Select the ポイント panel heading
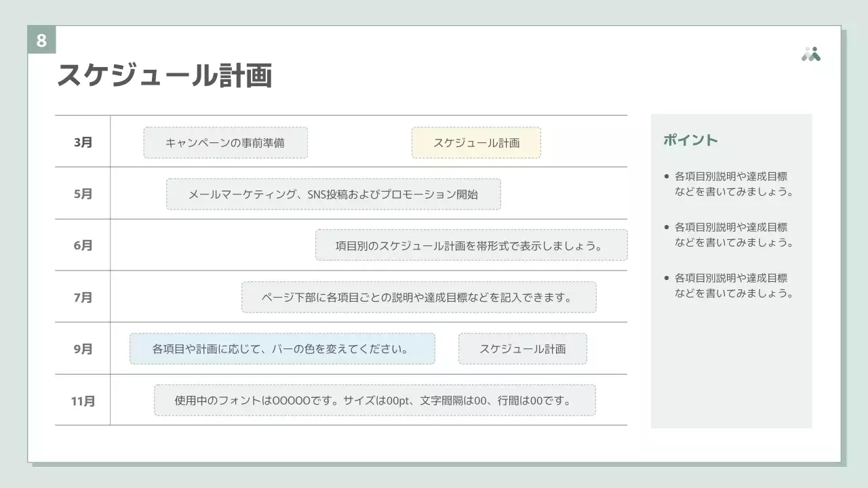 [x=690, y=140]
